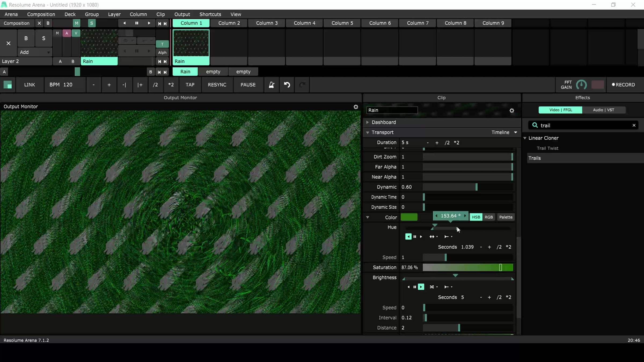
Task: Expand the Dashboard section
Action: pyautogui.click(x=367, y=122)
